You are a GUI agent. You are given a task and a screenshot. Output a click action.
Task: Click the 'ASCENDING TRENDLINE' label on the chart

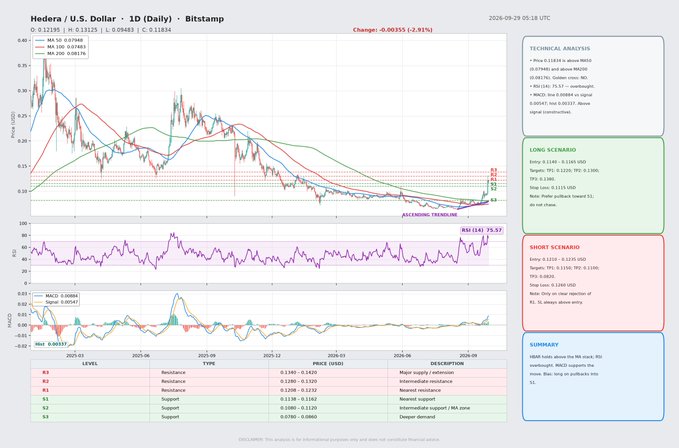point(430,215)
